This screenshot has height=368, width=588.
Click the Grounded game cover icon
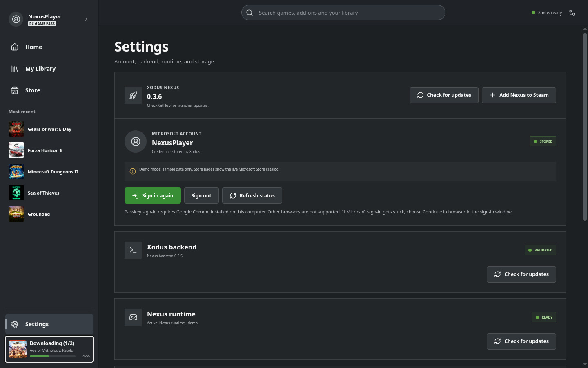16,214
